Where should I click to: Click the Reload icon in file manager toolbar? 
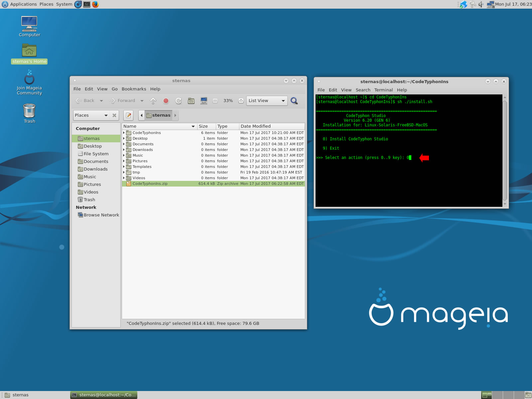tap(179, 101)
